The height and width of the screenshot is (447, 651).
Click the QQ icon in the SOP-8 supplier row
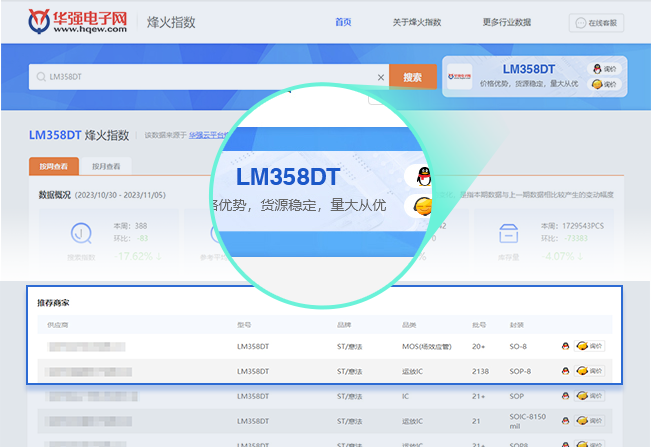[566, 371]
